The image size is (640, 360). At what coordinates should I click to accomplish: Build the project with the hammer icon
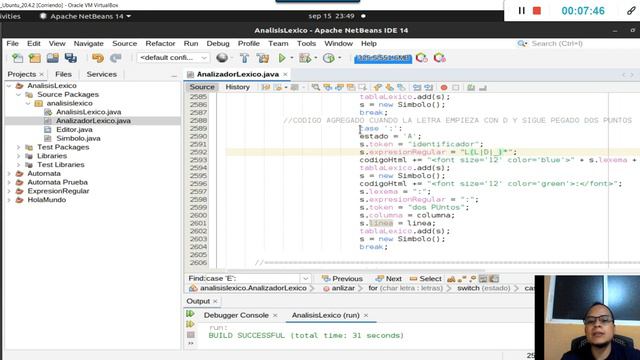tap(244, 58)
